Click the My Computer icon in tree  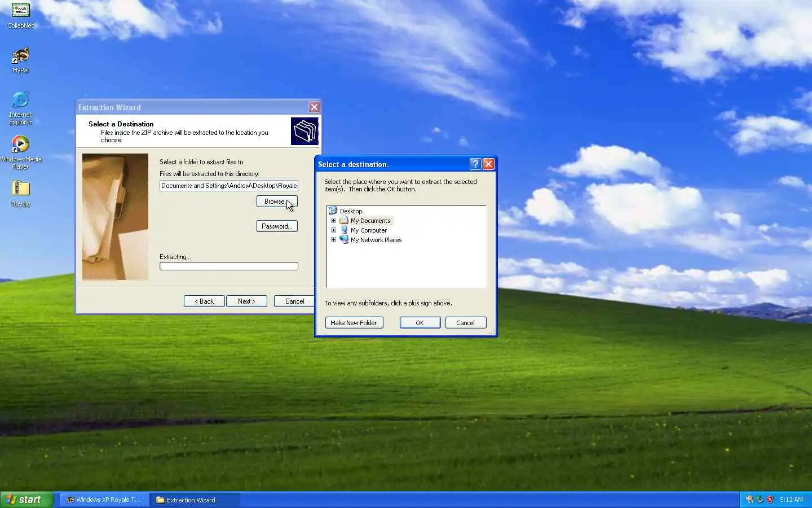coord(344,230)
